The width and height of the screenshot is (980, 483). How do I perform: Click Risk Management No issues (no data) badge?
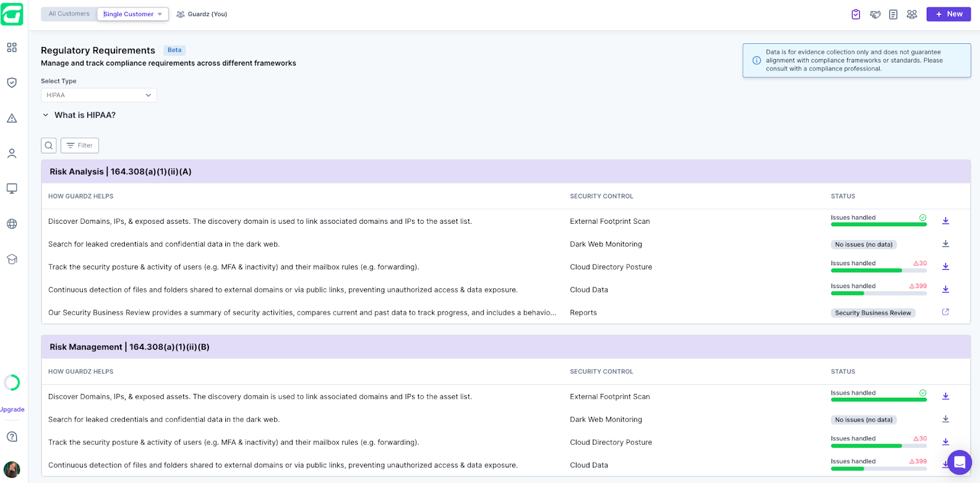point(864,420)
